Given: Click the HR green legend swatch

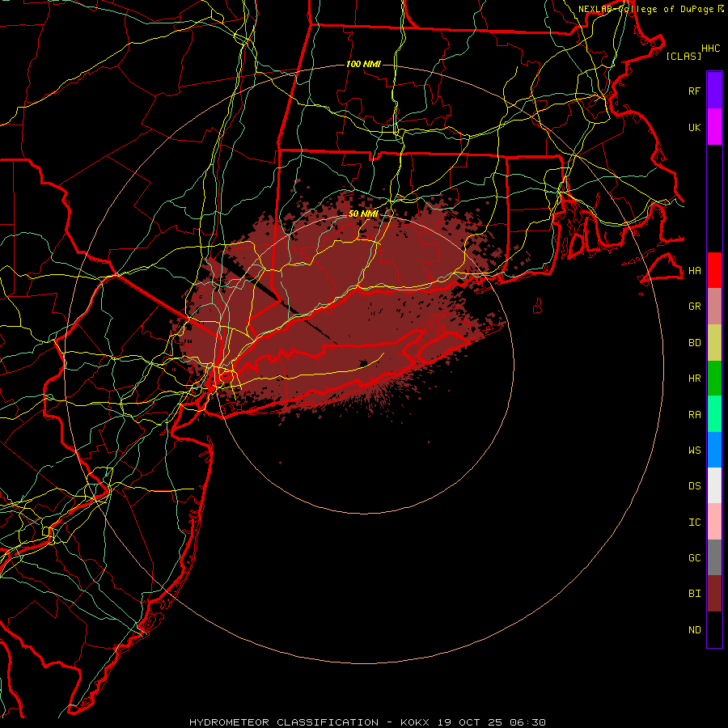Looking at the screenshot, I should (x=714, y=378).
